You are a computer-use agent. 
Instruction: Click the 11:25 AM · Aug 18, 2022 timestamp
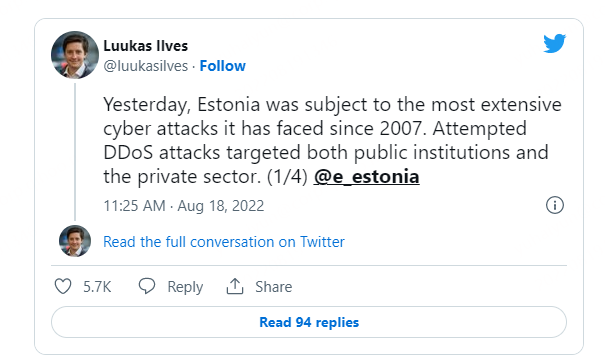pos(184,206)
